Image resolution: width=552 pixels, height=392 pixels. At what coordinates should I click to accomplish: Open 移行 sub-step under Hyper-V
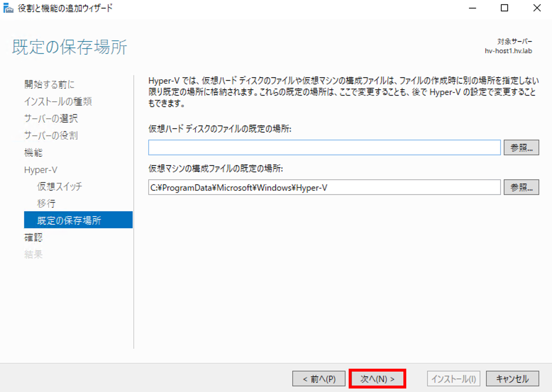pos(46,204)
